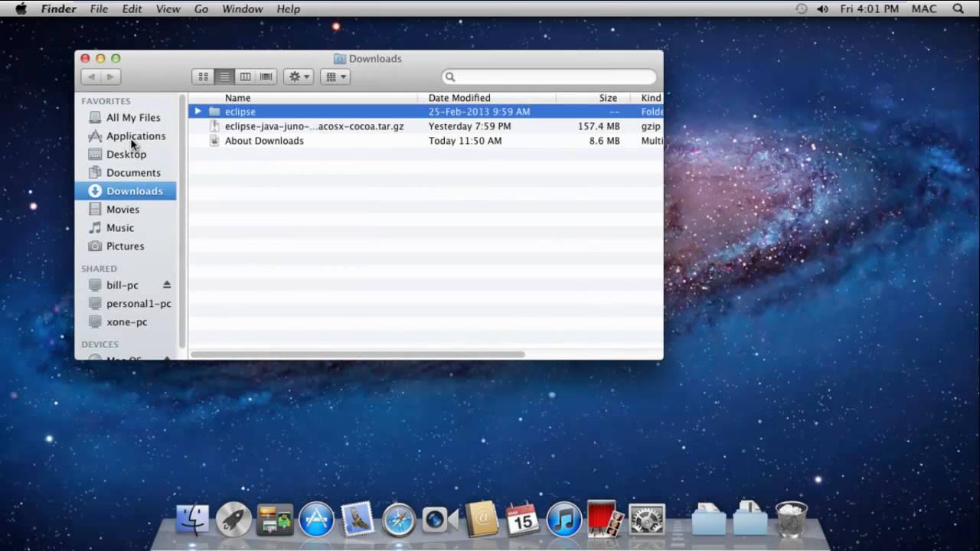Click the sidebar vertical scrollbar

coord(182,222)
